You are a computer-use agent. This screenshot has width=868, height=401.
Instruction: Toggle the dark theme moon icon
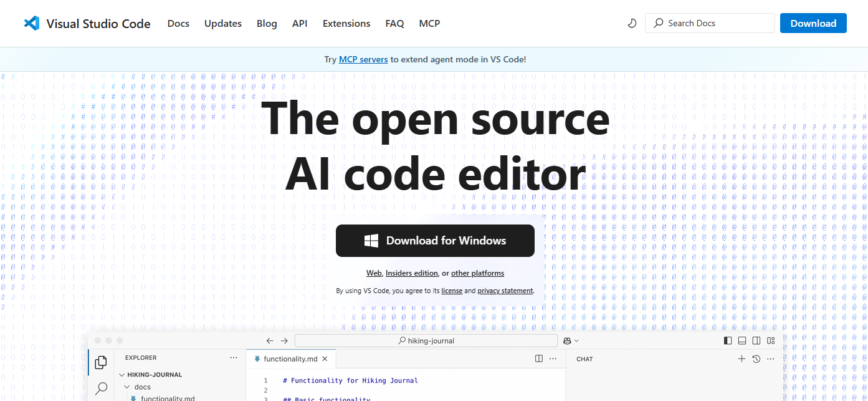coord(632,23)
